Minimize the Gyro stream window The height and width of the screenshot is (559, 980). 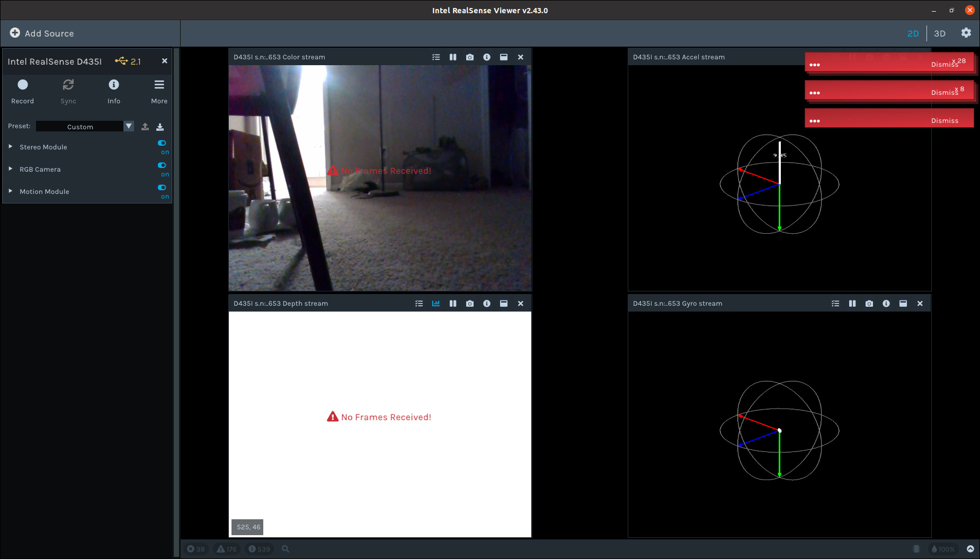pos(903,304)
